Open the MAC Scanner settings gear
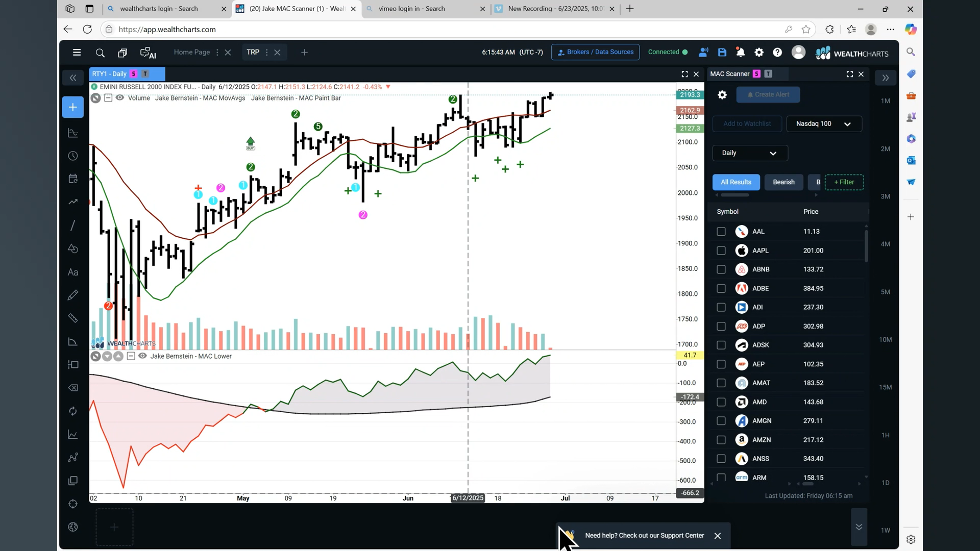The height and width of the screenshot is (551, 980). point(722,95)
